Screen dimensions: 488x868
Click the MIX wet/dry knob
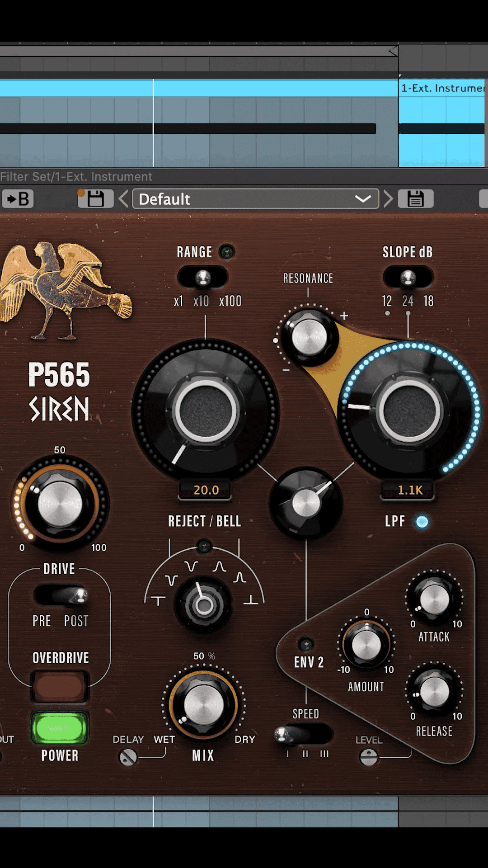point(203,705)
